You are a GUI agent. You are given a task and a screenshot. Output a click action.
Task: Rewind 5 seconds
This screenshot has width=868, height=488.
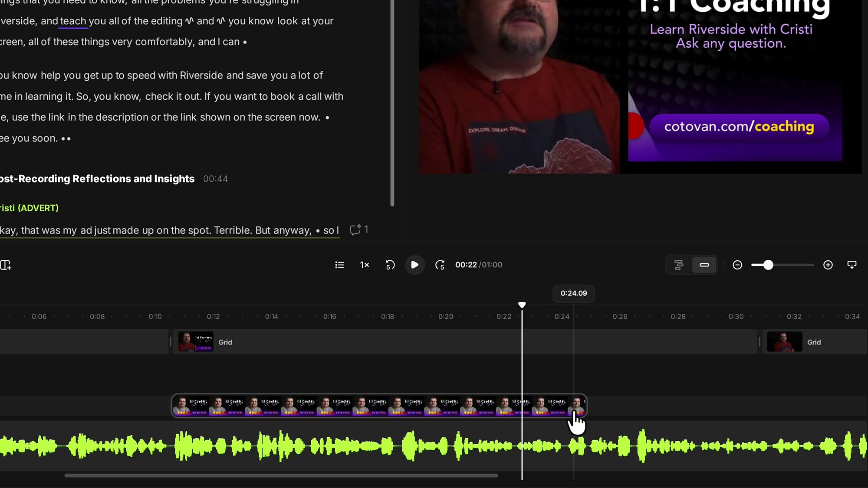390,265
